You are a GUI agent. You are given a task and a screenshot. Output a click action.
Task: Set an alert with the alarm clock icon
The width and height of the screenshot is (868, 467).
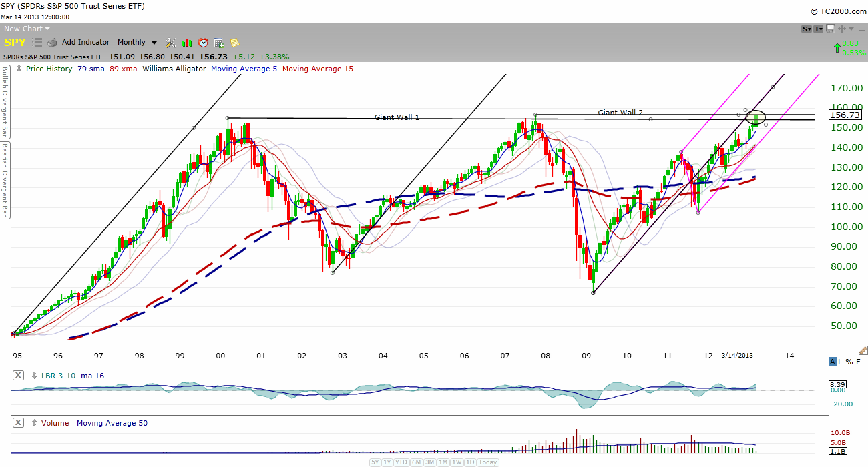point(203,42)
